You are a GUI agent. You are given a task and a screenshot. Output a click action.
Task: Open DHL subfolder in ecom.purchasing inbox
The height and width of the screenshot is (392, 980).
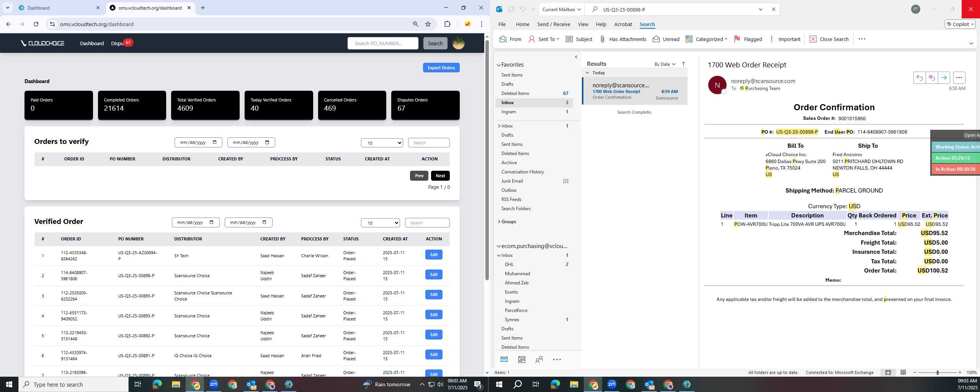click(x=534, y=265)
